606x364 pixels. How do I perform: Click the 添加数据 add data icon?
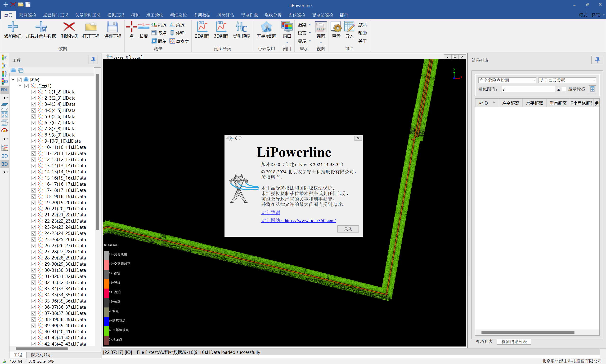[13, 27]
